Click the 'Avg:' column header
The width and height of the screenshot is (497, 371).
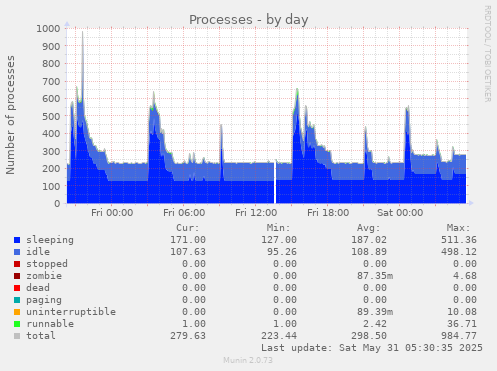pos(368,228)
